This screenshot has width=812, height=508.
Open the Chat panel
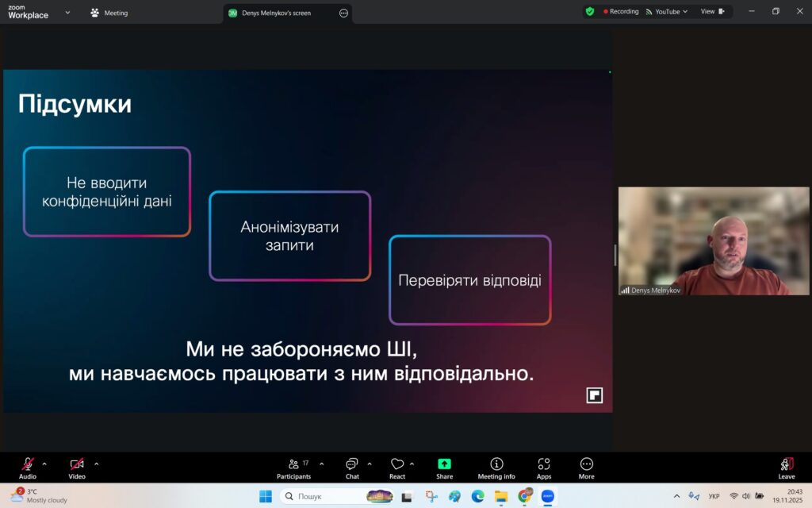point(352,468)
